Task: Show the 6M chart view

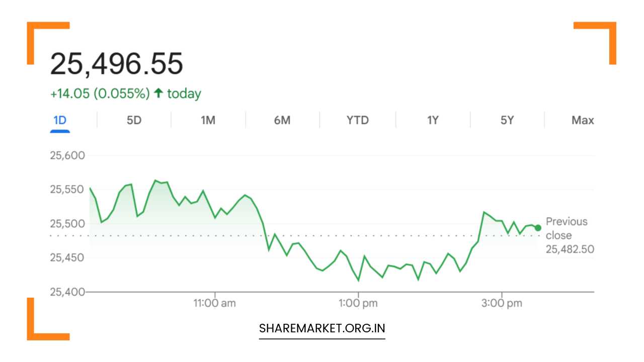Action: pyautogui.click(x=282, y=120)
